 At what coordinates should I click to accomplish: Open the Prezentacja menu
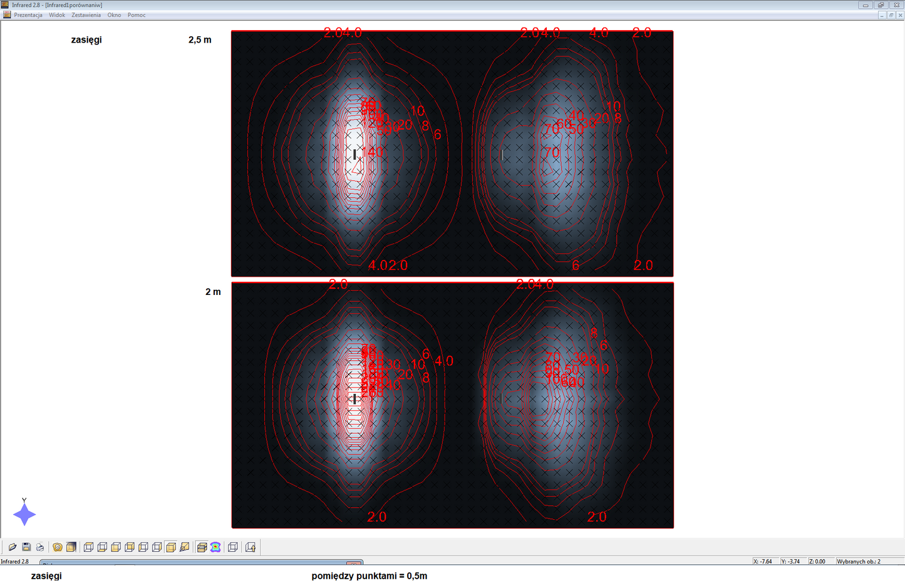(28, 15)
